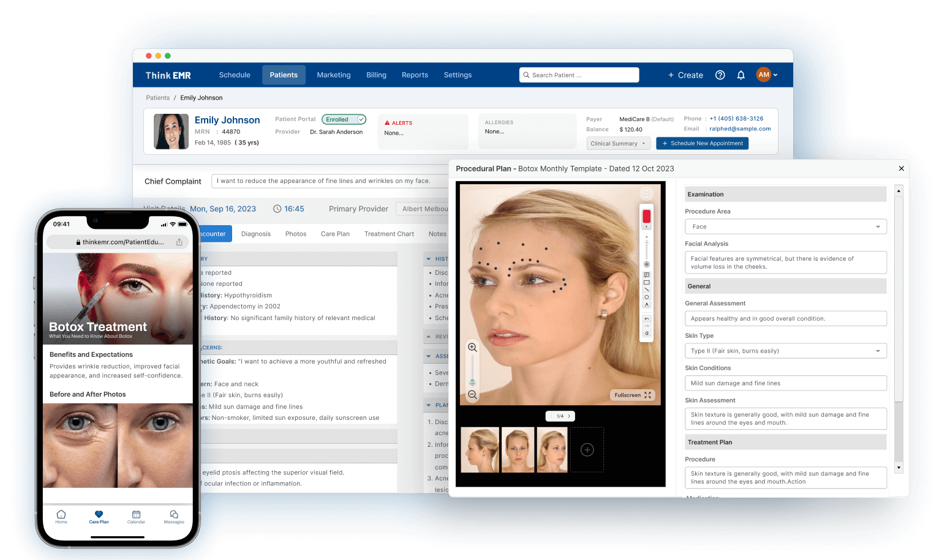Click the phone number link
The height and width of the screenshot is (560, 942).
pos(736,119)
